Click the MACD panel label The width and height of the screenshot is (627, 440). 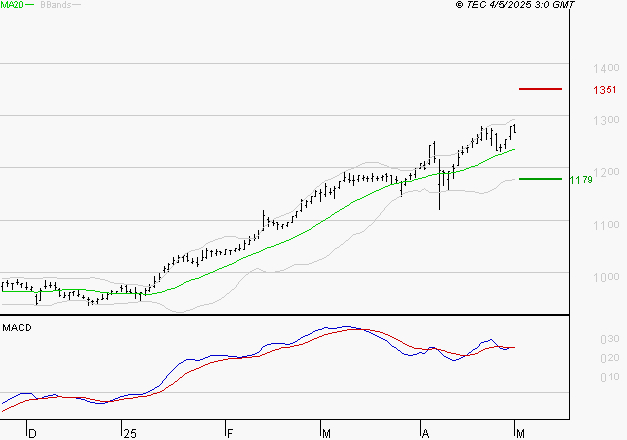click(17, 328)
